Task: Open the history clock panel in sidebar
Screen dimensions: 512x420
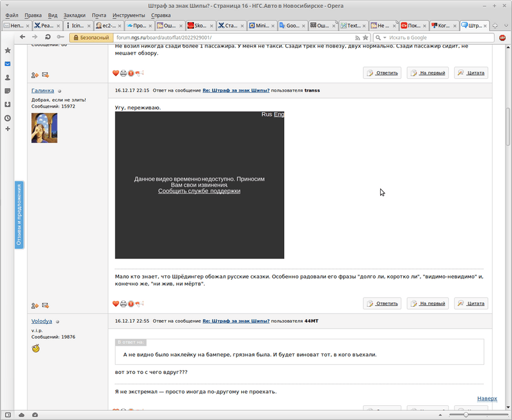Action: click(8, 118)
